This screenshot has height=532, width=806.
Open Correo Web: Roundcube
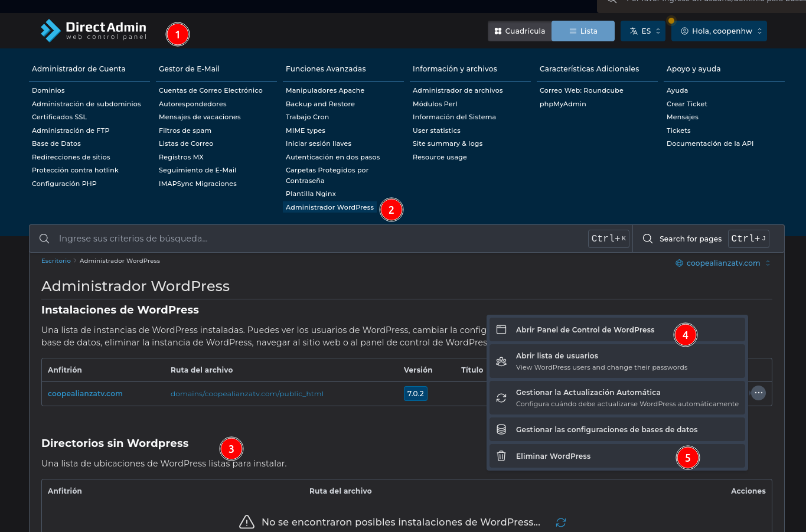pyautogui.click(x=581, y=90)
